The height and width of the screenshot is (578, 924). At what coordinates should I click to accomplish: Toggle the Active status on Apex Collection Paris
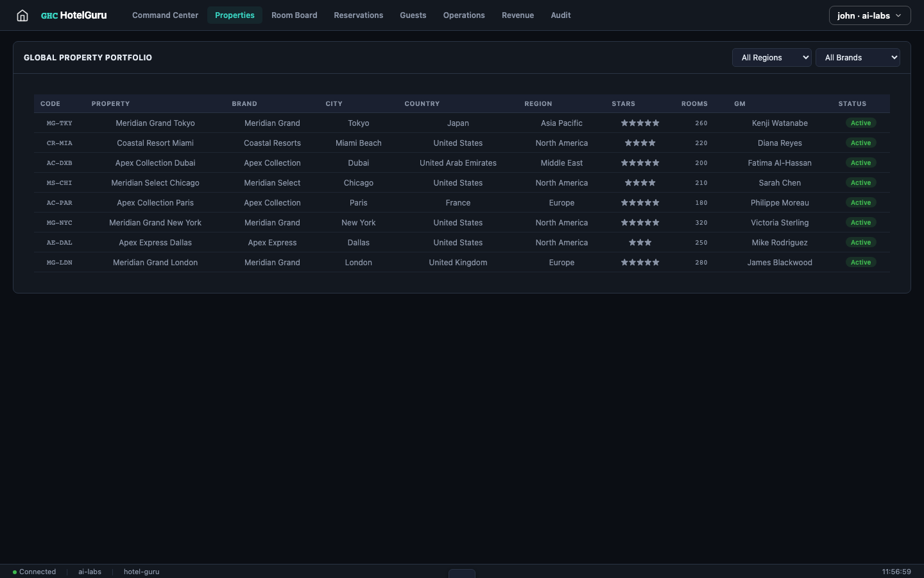tap(860, 202)
